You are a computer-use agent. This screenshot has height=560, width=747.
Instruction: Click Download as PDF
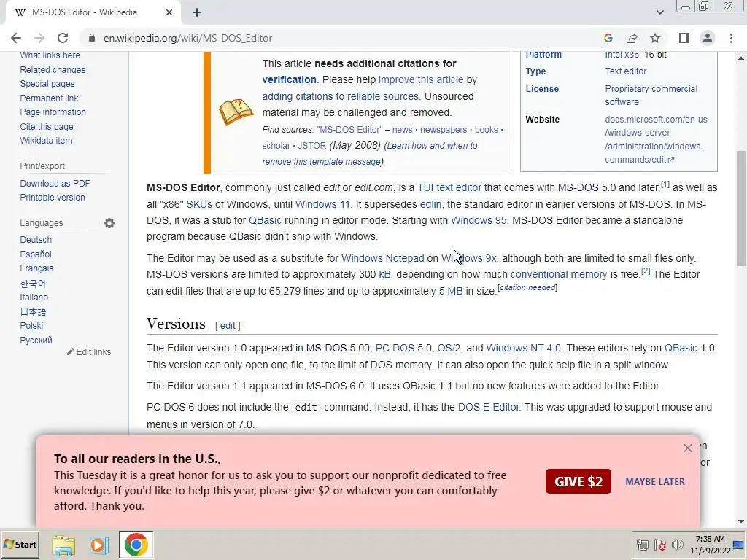point(55,183)
